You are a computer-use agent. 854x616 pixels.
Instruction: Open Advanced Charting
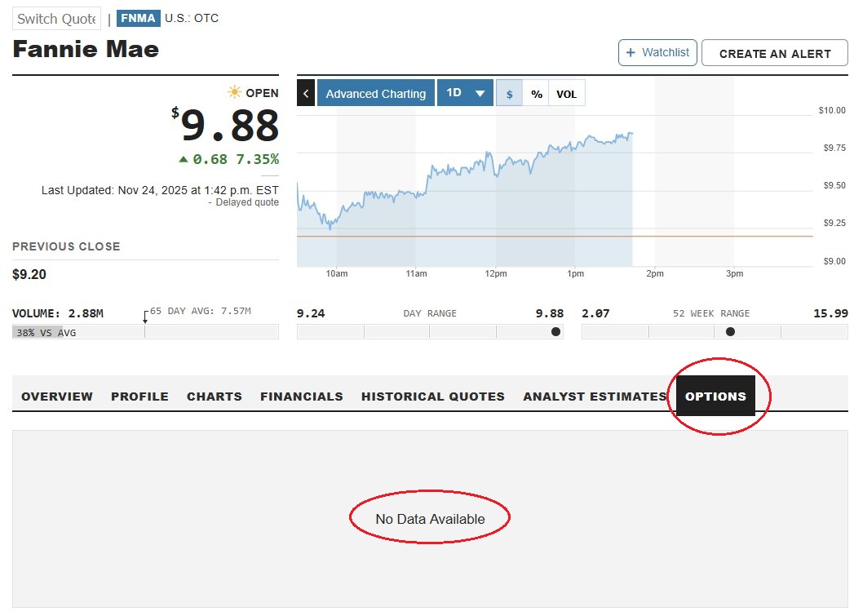(376, 93)
